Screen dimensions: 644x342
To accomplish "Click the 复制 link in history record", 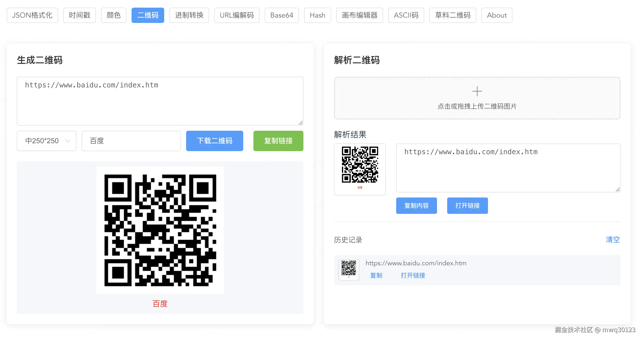I will 376,275.
